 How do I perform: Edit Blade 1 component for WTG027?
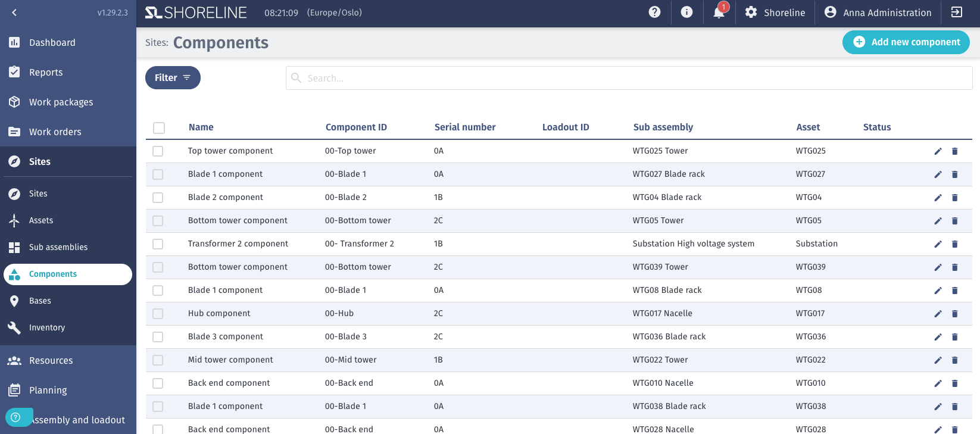point(938,174)
